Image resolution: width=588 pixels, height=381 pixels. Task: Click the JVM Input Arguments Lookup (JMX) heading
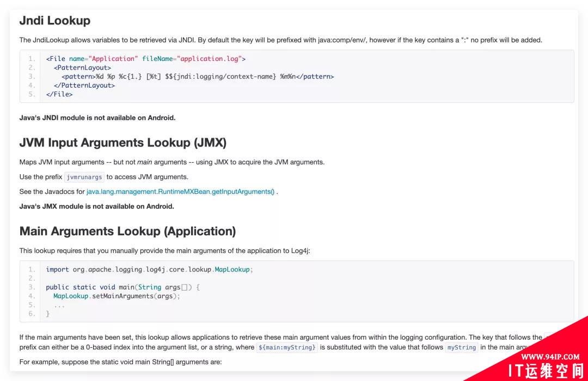tap(123, 143)
